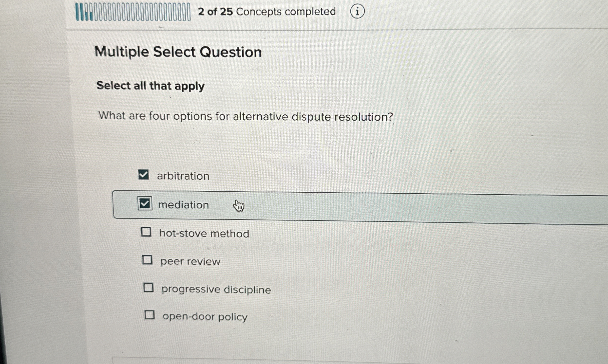This screenshot has height=364, width=608.
Task: Click the arbitration answer label
Action: (x=183, y=176)
